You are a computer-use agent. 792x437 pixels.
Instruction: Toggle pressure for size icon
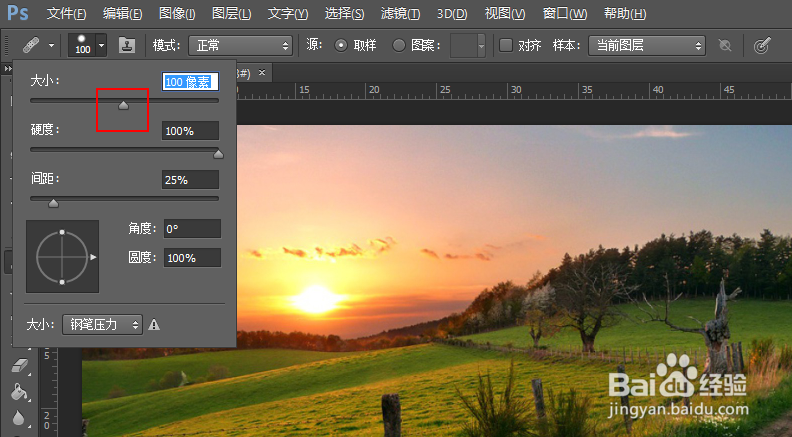762,45
